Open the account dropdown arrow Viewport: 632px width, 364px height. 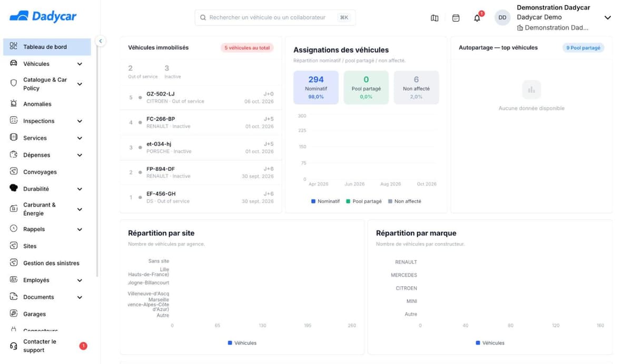tap(608, 18)
